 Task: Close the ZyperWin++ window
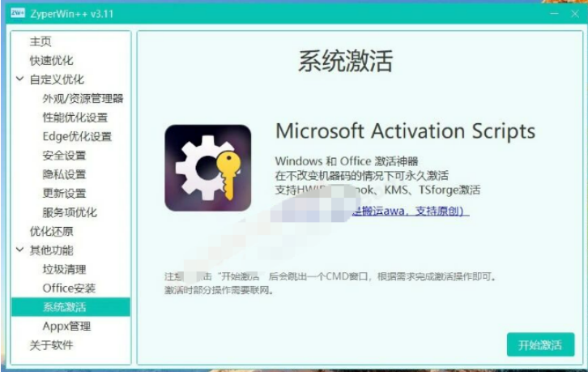tap(576, 14)
